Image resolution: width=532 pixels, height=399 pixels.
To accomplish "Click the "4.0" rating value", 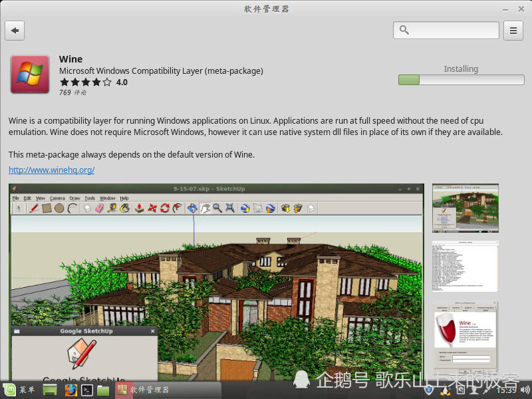I will (x=122, y=82).
